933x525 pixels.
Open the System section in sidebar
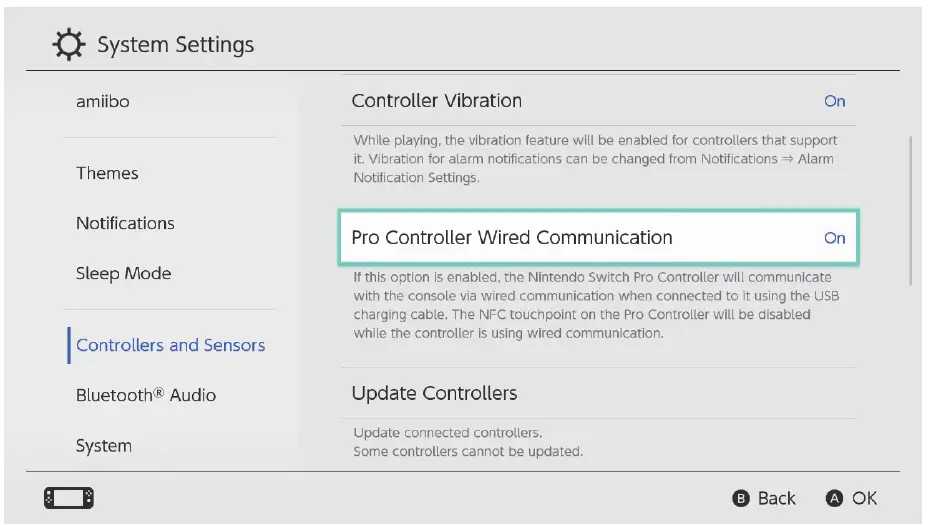click(x=104, y=445)
